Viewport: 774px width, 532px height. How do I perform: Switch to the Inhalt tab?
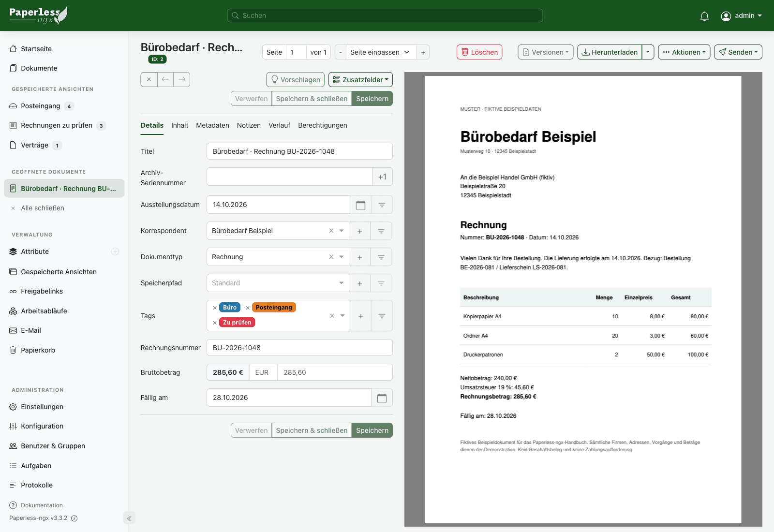pyautogui.click(x=179, y=125)
